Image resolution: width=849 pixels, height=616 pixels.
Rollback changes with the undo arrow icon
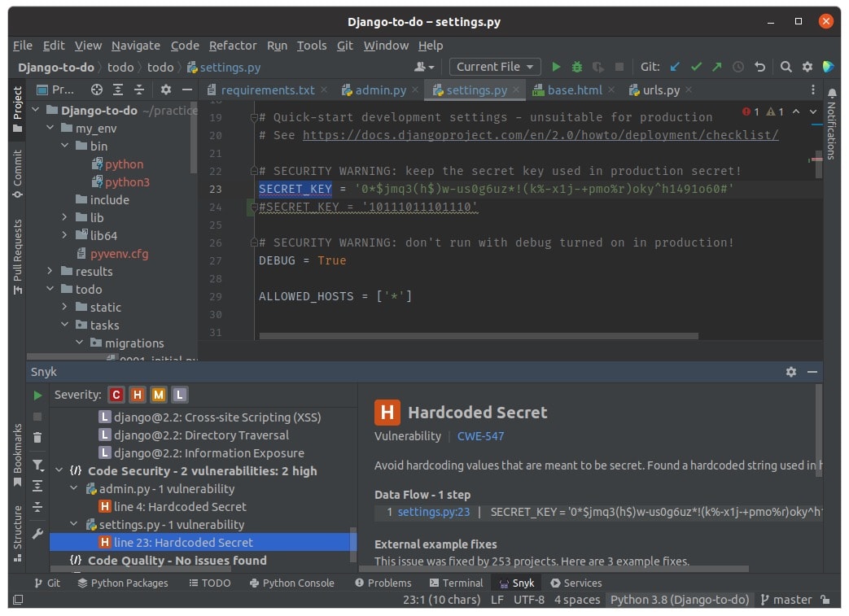click(759, 67)
